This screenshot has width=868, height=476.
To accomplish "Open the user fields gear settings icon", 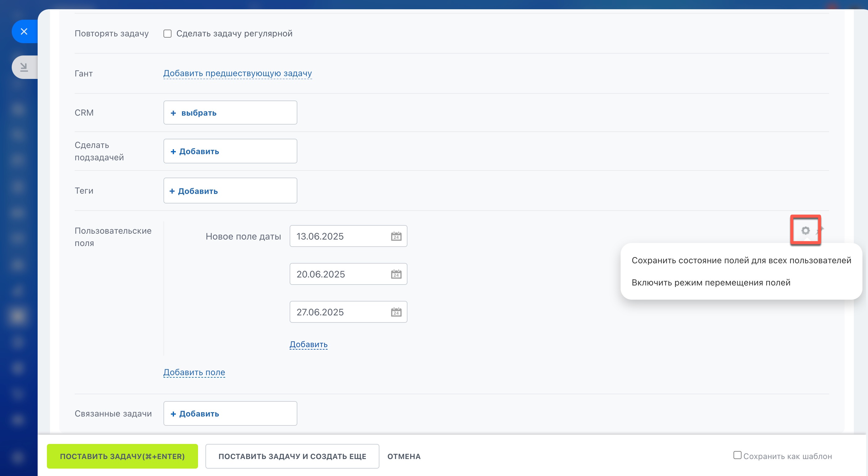I will pos(805,230).
